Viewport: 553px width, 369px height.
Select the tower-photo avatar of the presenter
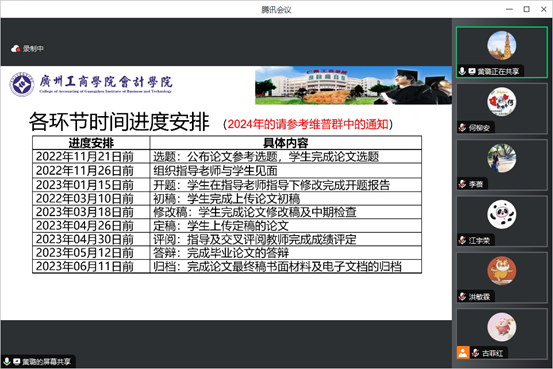pyautogui.click(x=502, y=45)
